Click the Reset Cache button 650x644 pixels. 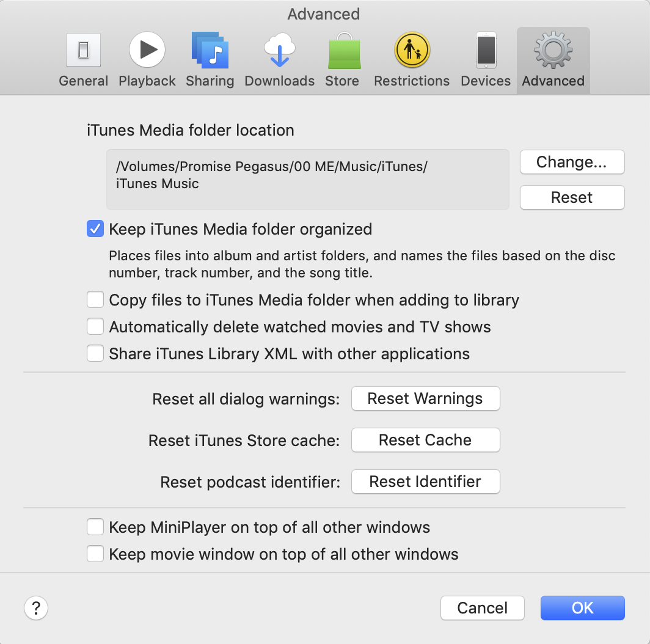pos(425,440)
